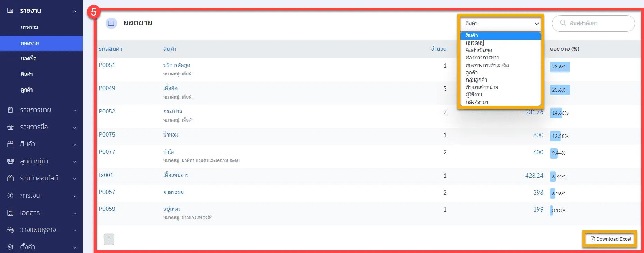This screenshot has height=253, width=644.
Task: Open product code P0051 link
Action: (x=107, y=65)
